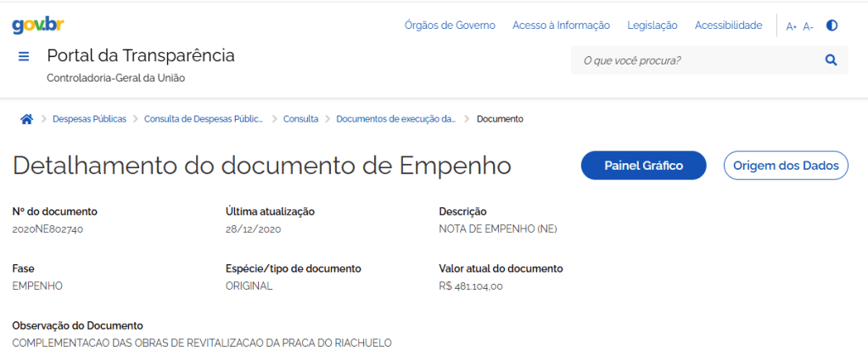The height and width of the screenshot is (356, 868).
Task: Open Acesso à Informação link
Action: [x=561, y=25]
